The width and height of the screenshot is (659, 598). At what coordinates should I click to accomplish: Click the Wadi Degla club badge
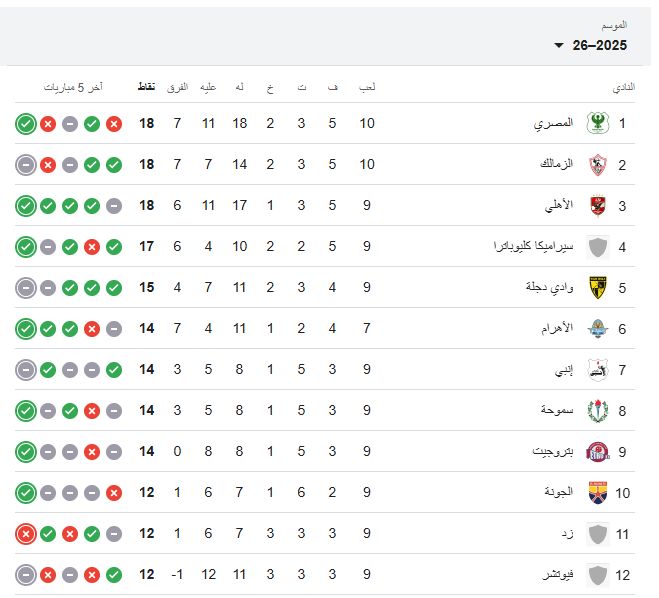pyautogui.click(x=598, y=288)
